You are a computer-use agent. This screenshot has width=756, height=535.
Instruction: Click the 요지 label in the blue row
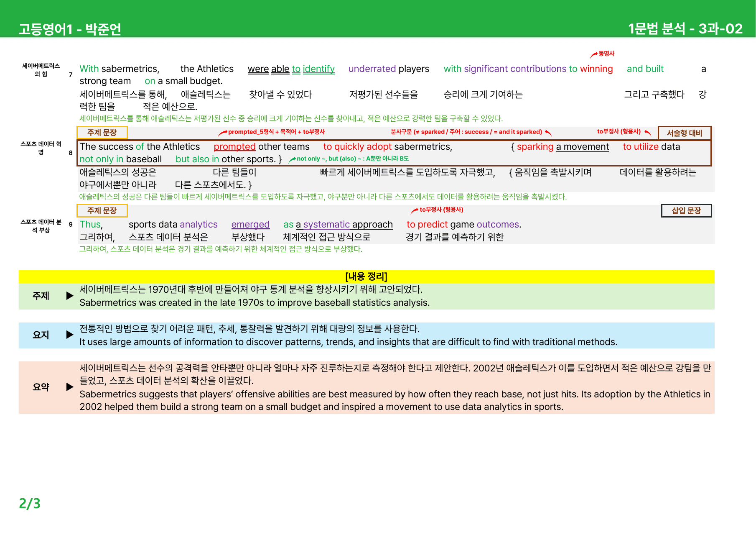(x=41, y=335)
